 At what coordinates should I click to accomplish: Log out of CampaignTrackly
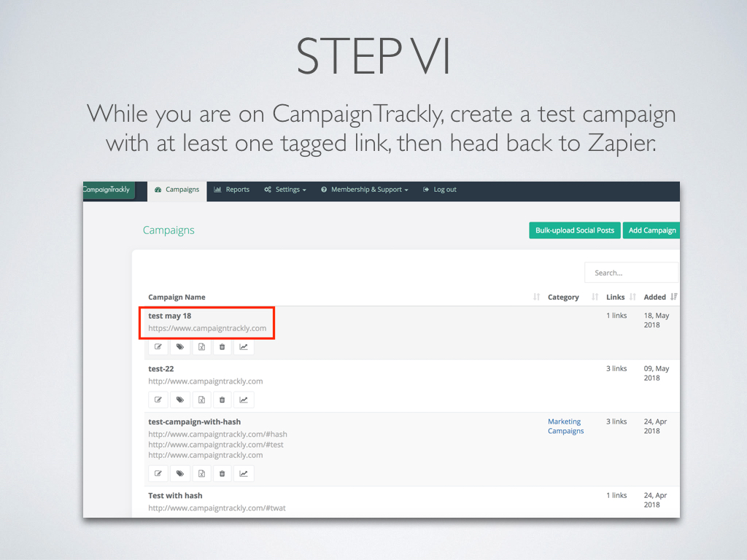(440, 190)
